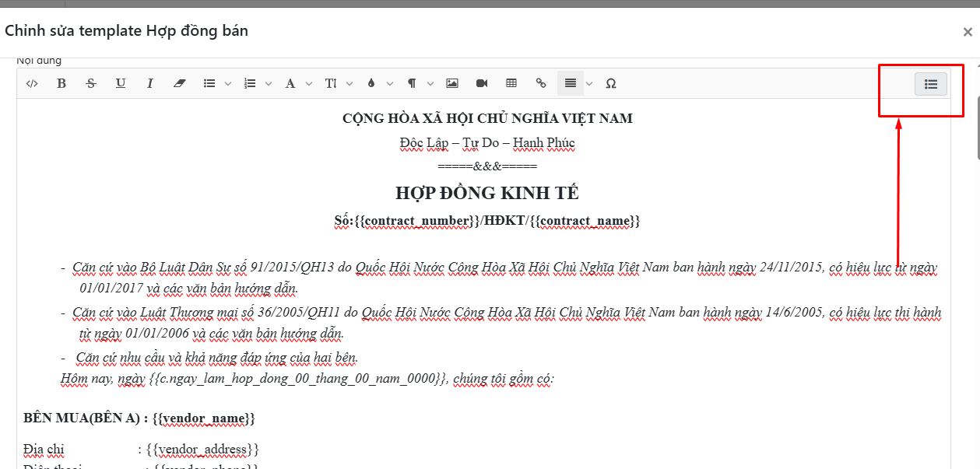Image resolution: width=980 pixels, height=469 pixels.
Task: Open the font family dropdown arrow
Action: 309,83
